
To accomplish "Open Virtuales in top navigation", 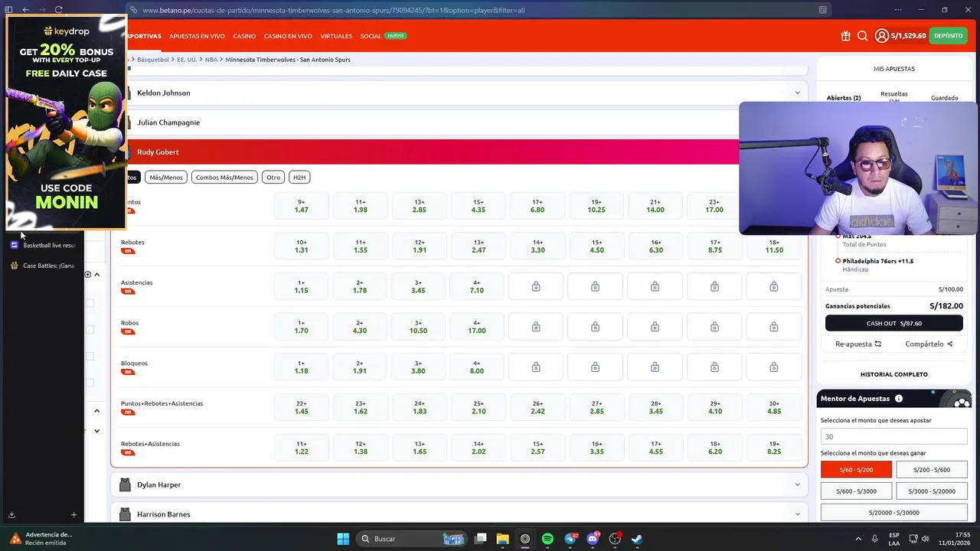I will click(x=336, y=36).
